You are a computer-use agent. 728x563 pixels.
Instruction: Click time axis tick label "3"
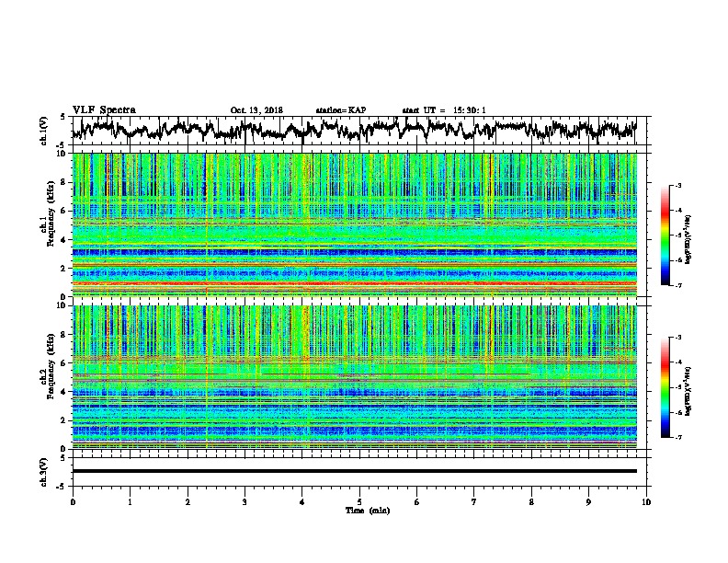point(245,502)
